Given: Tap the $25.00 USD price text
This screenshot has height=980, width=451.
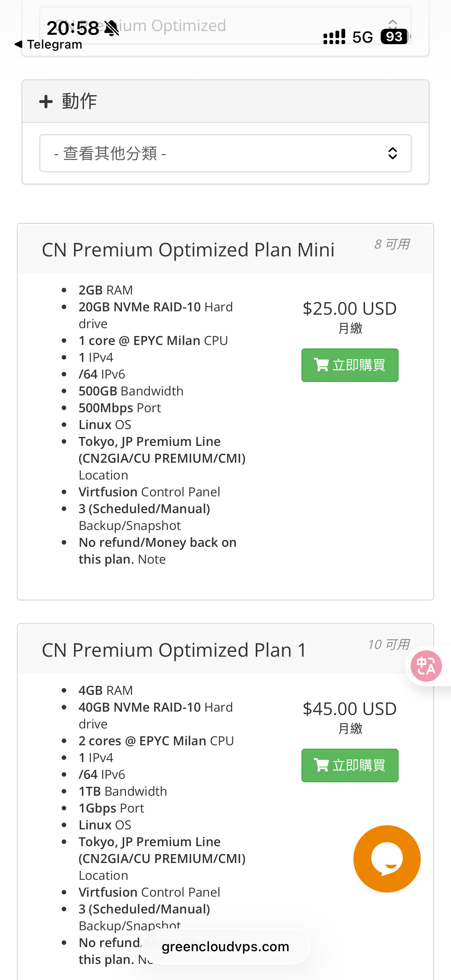Looking at the screenshot, I should (x=349, y=308).
